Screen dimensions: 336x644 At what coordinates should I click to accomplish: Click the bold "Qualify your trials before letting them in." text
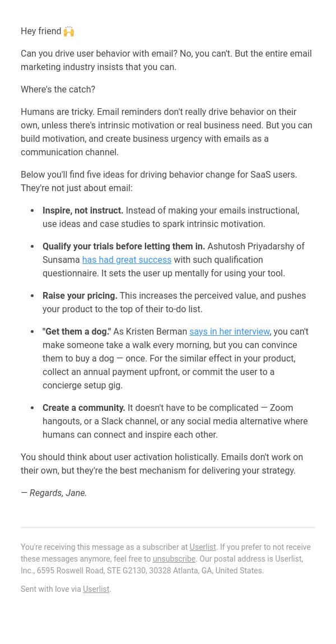(124, 247)
